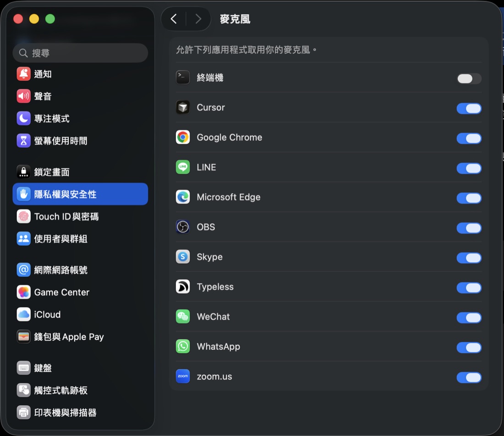Viewport: 504px width, 436px height.
Task: Click the OBS app icon
Action: click(183, 227)
